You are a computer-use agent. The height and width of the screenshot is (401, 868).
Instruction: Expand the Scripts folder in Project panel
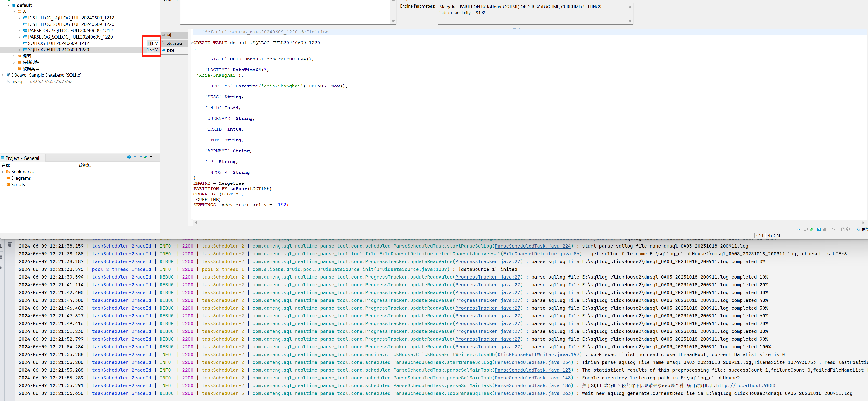point(3,184)
